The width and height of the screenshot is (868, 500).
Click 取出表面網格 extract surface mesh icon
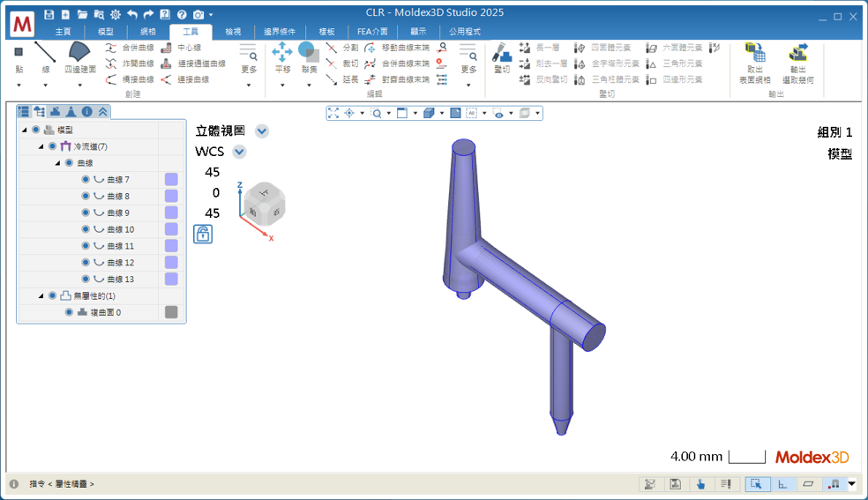754,53
